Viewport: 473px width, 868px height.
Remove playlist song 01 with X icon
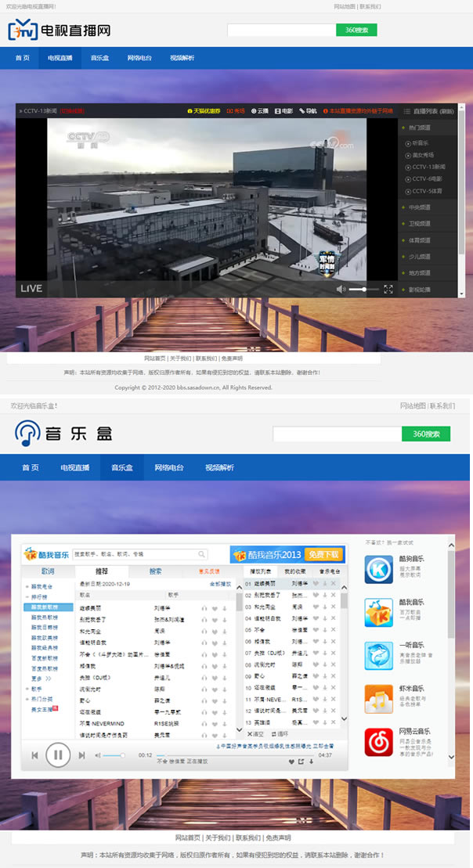[333, 583]
